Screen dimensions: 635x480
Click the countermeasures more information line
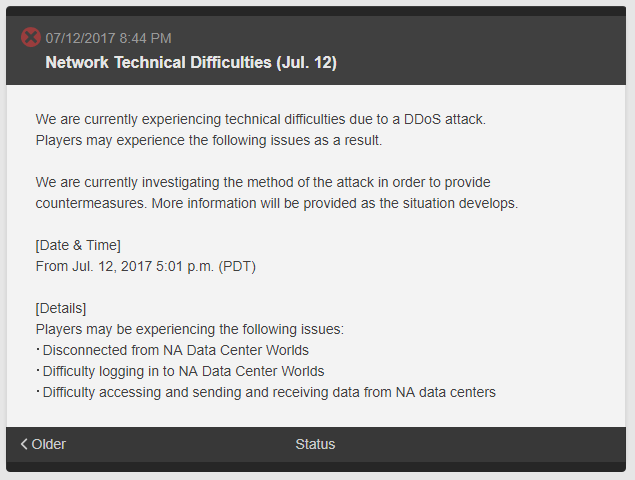(x=276, y=203)
